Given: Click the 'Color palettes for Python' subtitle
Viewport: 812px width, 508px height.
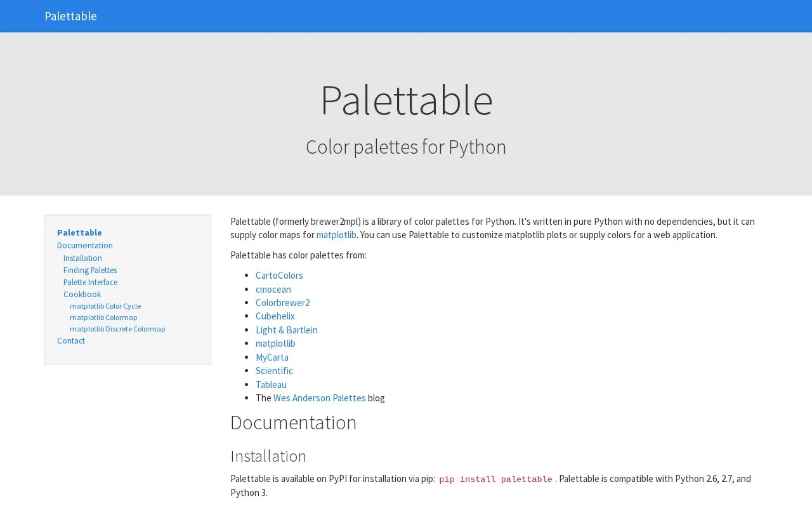Looking at the screenshot, I should click(x=406, y=147).
